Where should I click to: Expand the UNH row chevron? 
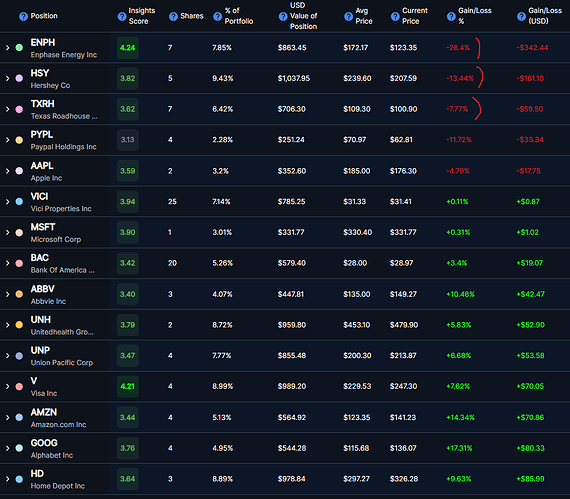[7, 325]
